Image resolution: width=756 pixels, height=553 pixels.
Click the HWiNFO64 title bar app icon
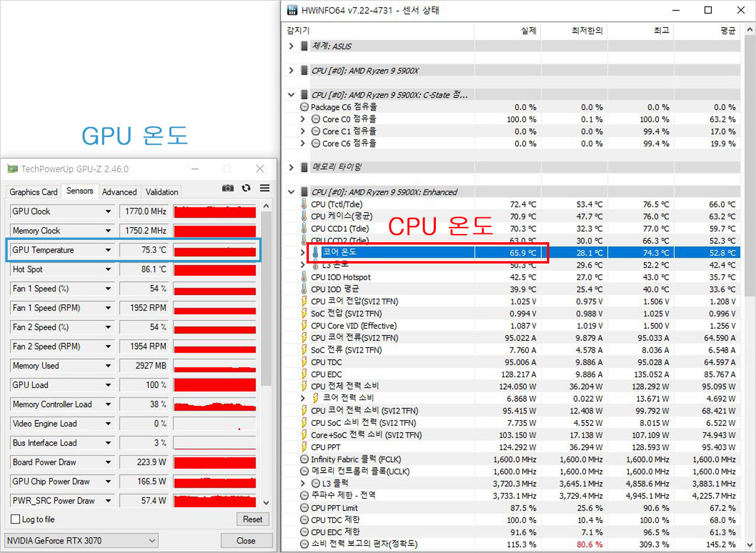click(x=291, y=10)
